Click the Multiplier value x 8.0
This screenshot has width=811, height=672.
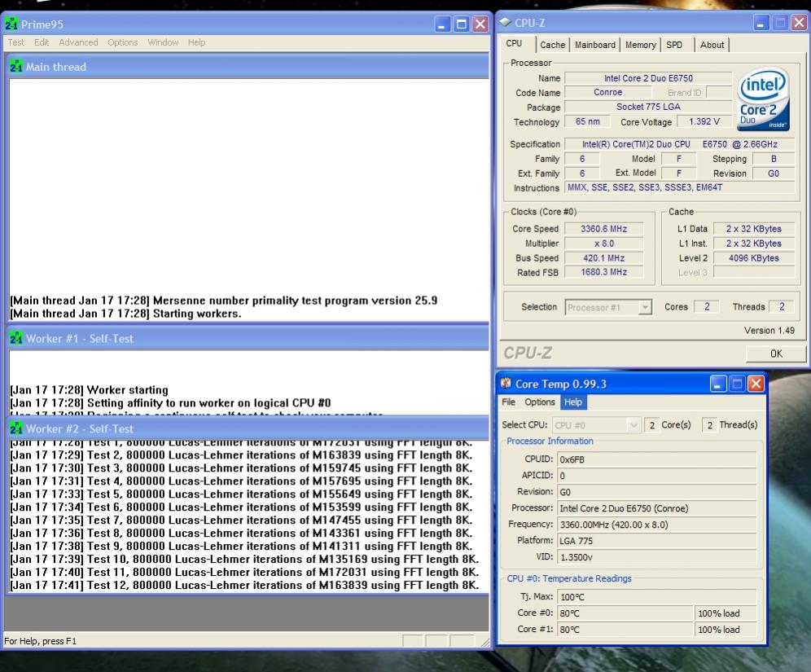tap(603, 243)
